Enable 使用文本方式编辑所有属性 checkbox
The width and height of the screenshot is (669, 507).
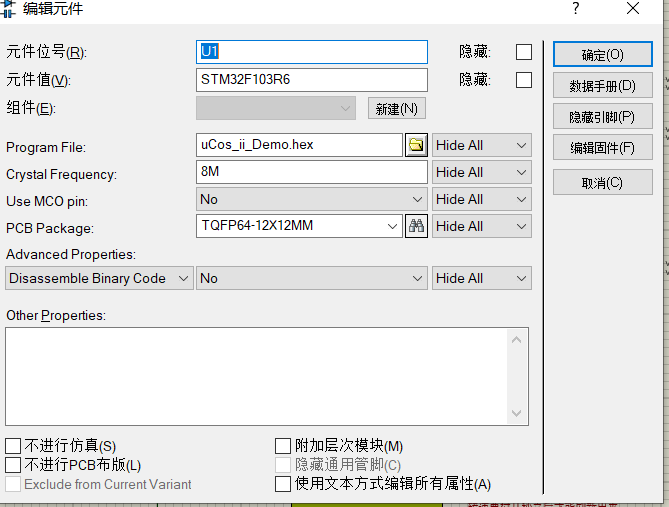coord(283,484)
